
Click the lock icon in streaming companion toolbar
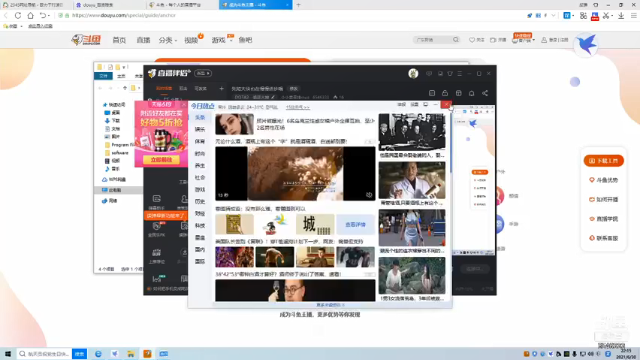(445, 93)
